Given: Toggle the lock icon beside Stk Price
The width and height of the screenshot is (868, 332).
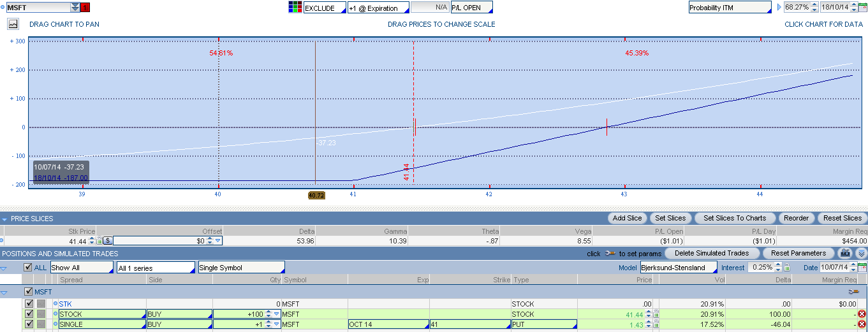Looking at the screenshot, I should pyautogui.click(x=99, y=241).
